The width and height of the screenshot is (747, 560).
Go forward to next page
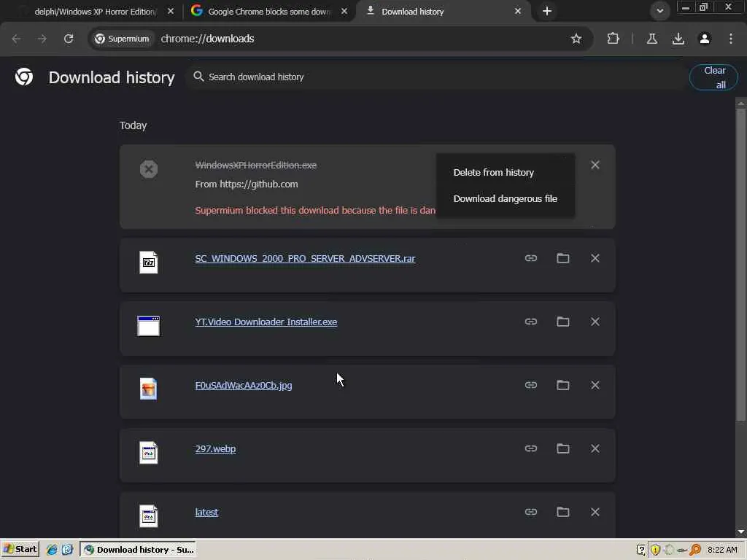coord(42,39)
